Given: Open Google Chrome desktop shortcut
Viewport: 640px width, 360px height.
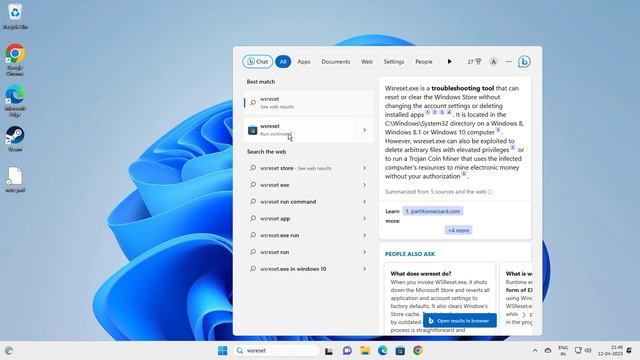Looking at the screenshot, I should pyautogui.click(x=15, y=60).
